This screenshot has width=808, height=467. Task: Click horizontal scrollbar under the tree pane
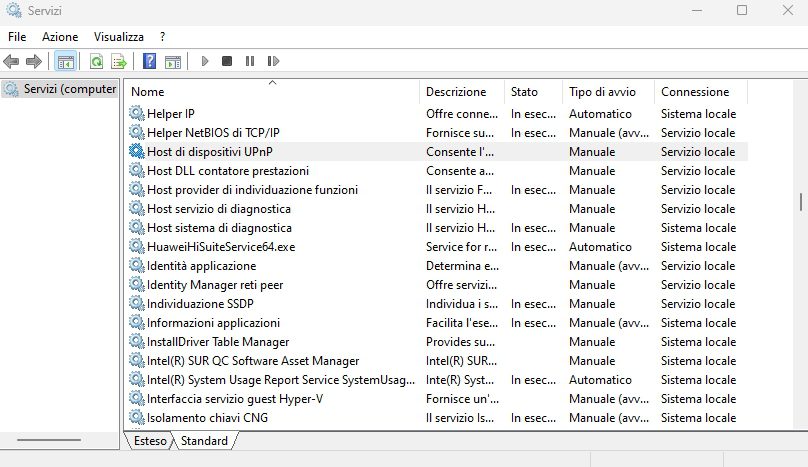coord(49,440)
